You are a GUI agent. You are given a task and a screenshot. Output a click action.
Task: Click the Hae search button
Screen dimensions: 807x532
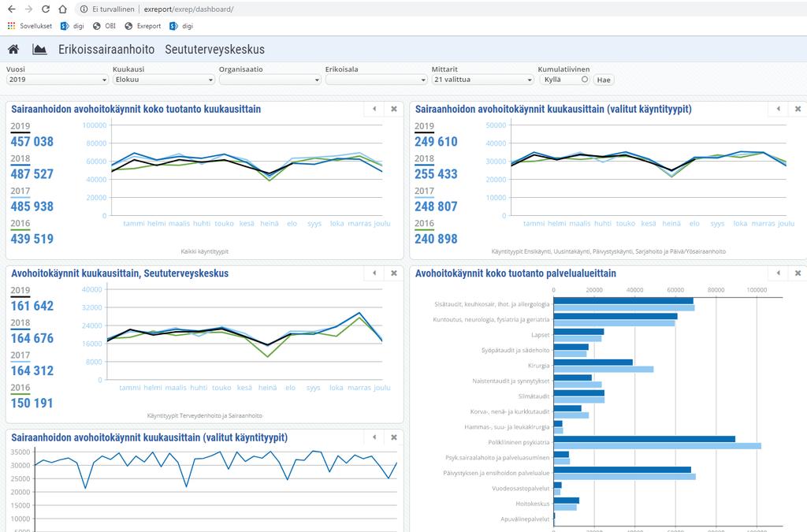(x=604, y=80)
